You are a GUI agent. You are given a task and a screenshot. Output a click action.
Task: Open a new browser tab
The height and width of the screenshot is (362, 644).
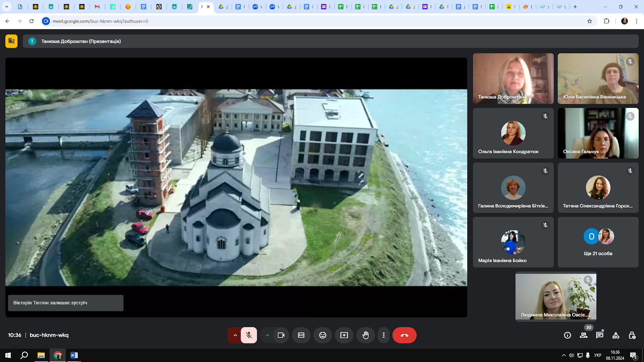(x=575, y=6)
